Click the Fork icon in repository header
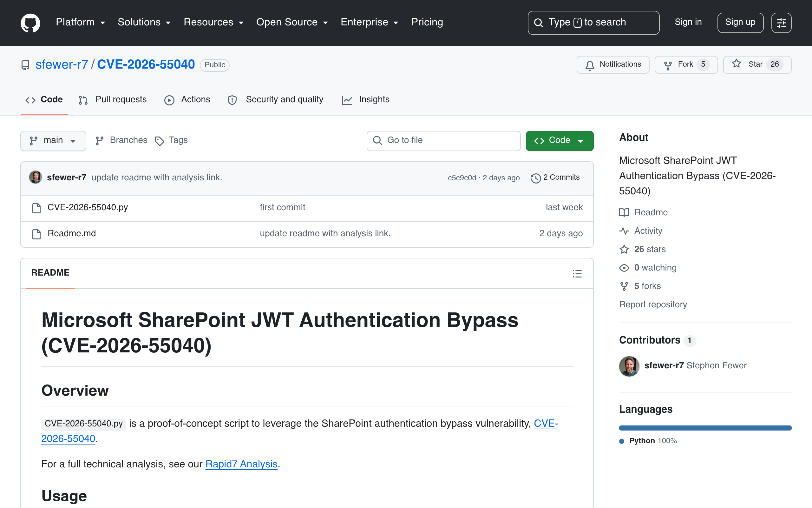The width and height of the screenshot is (812, 508). pyautogui.click(x=668, y=65)
